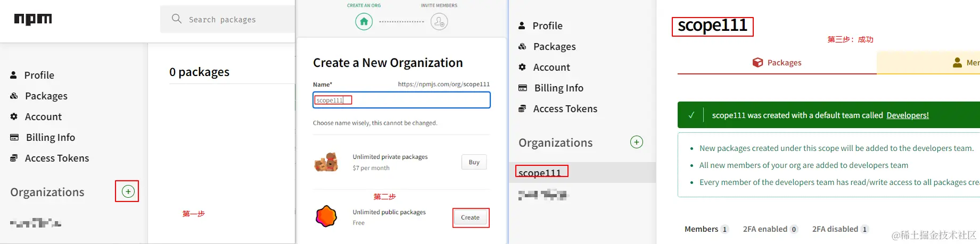Click the gear icon beside left Account

14,116
